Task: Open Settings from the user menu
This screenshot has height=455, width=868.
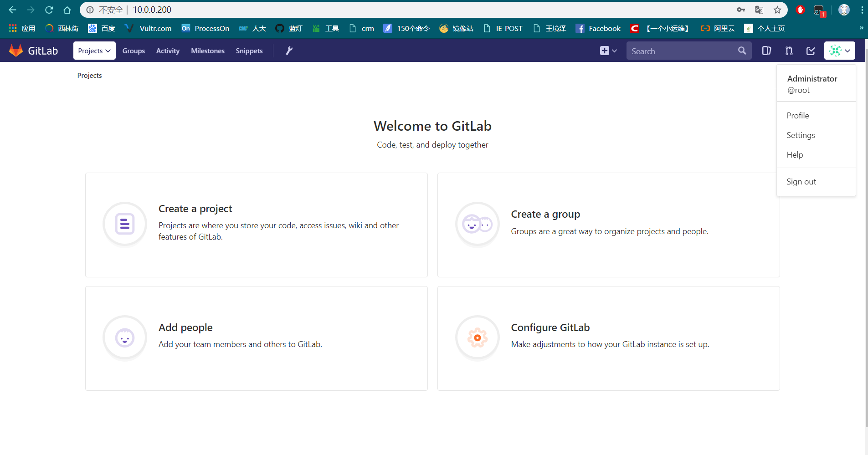Action: (800, 135)
